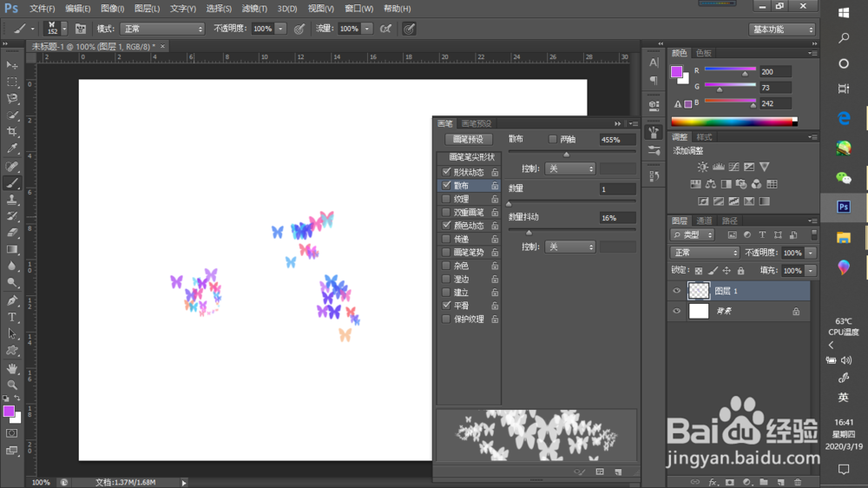
Task: Select the History Brush tool
Action: coord(11,216)
